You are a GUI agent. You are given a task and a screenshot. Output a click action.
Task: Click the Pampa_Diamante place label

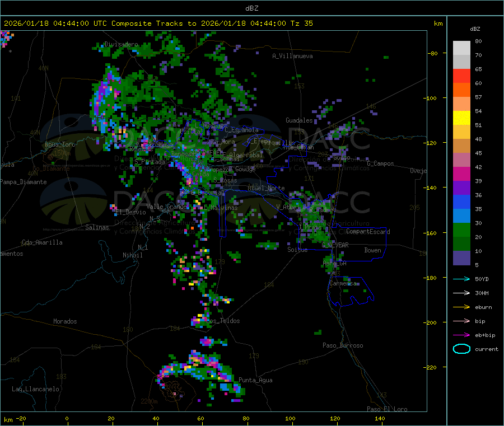coord(24,182)
